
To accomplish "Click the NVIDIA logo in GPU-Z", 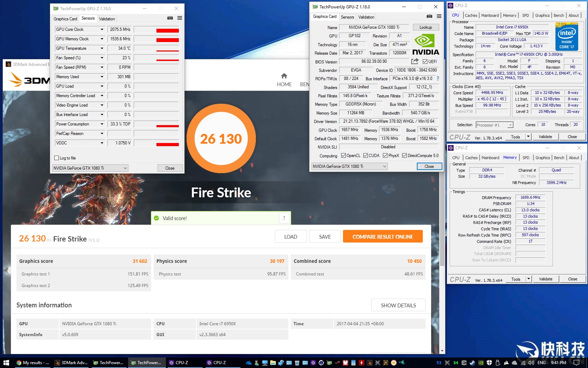I will [426, 45].
